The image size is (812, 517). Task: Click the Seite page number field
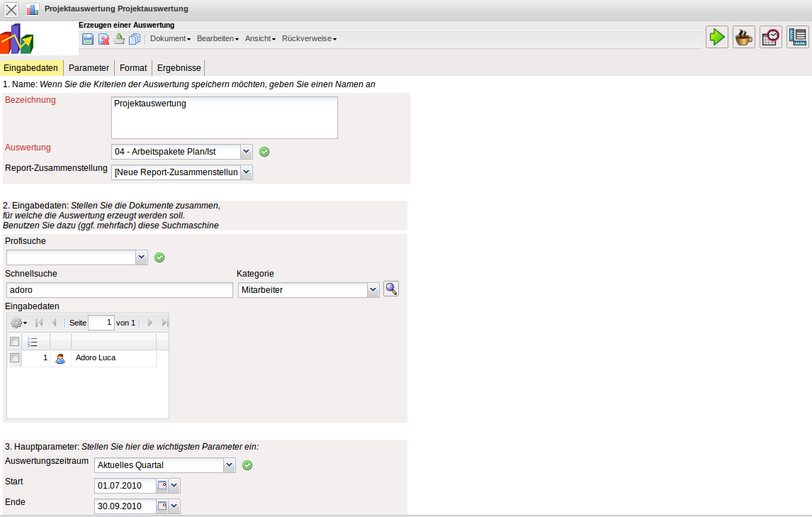tap(101, 323)
